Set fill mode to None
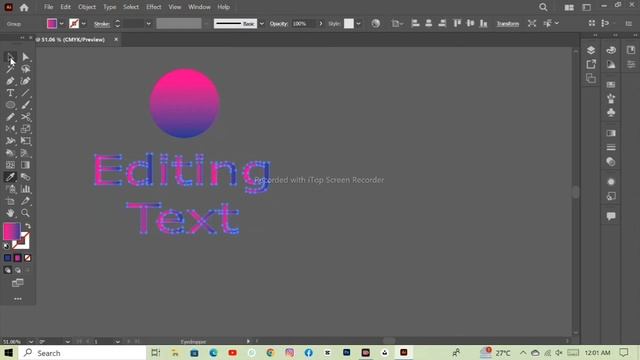This screenshot has width=640, height=360. point(27,258)
